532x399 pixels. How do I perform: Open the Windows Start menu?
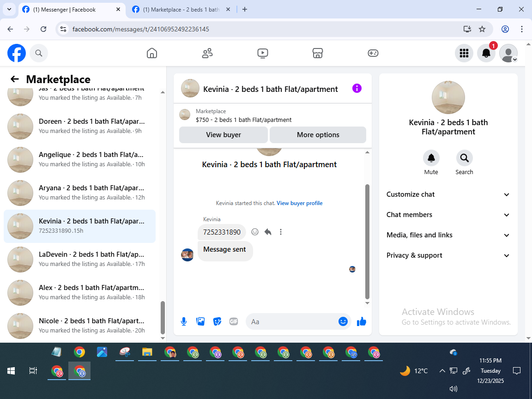(x=11, y=371)
